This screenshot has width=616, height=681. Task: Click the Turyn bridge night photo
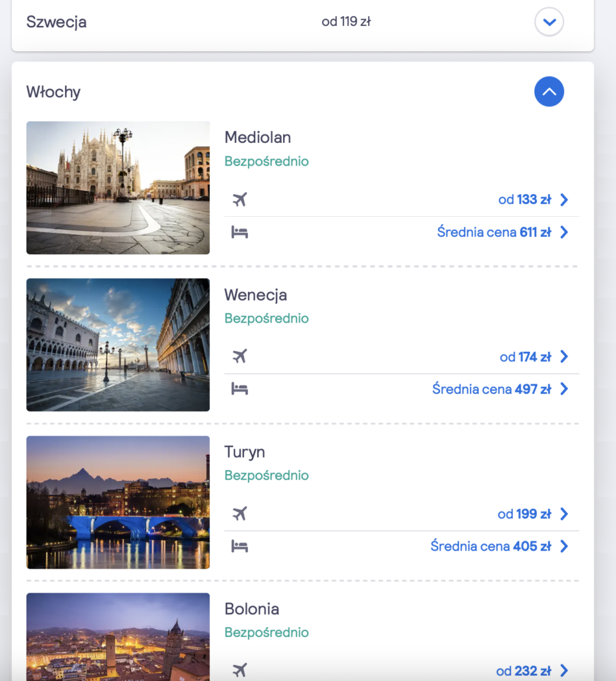(118, 502)
